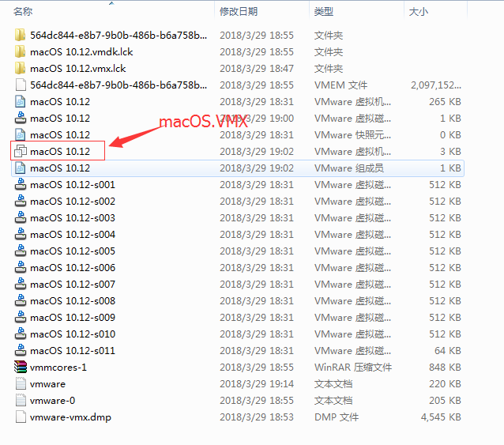
Task: Click disk icon of macOS 10.12-s007
Action: (21, 284)
